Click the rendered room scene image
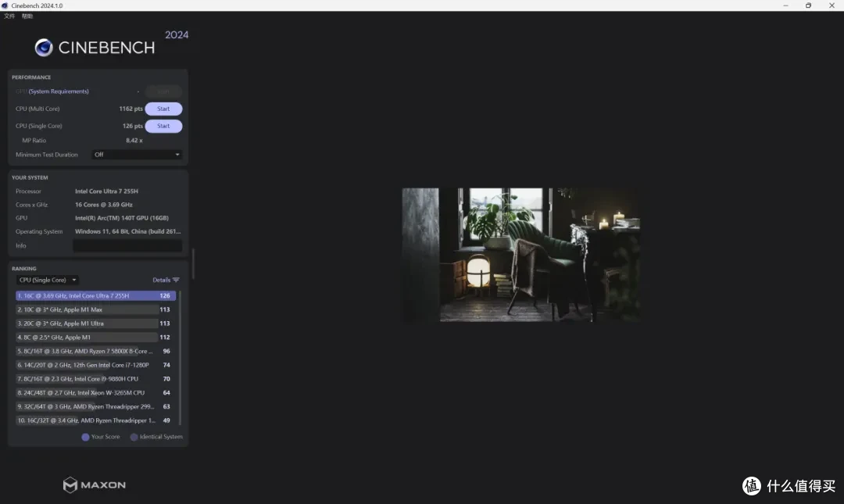Viewport: 844px width, 504px height. point(521,255)
